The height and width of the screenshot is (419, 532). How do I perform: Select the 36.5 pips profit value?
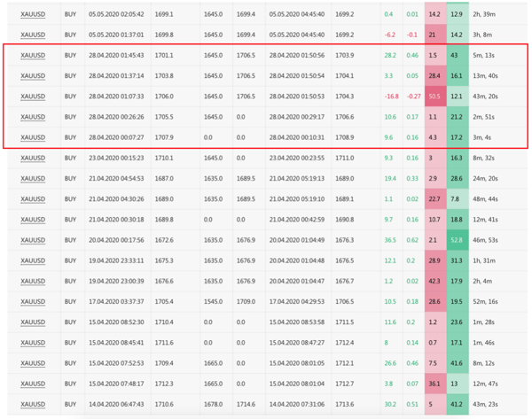[x=389, y=239]
